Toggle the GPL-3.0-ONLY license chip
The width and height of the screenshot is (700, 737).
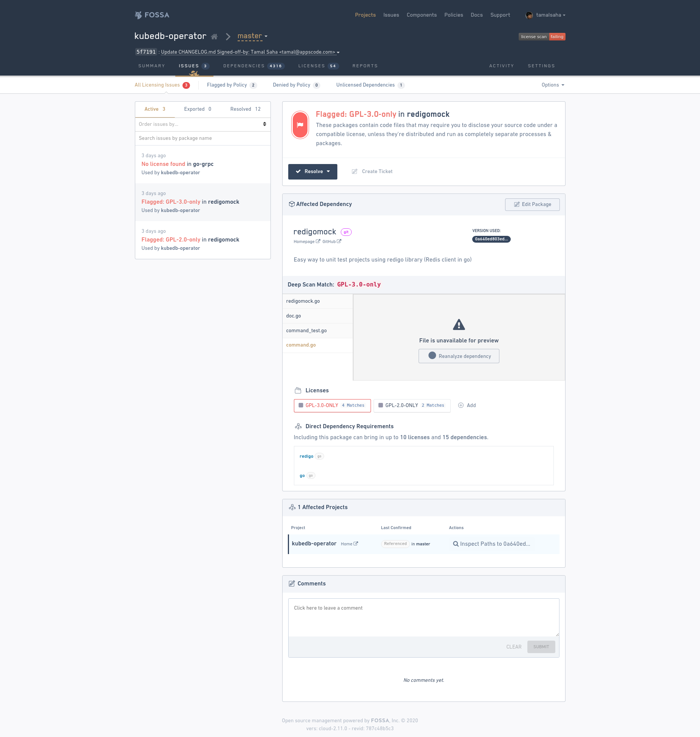click(332, 405)
